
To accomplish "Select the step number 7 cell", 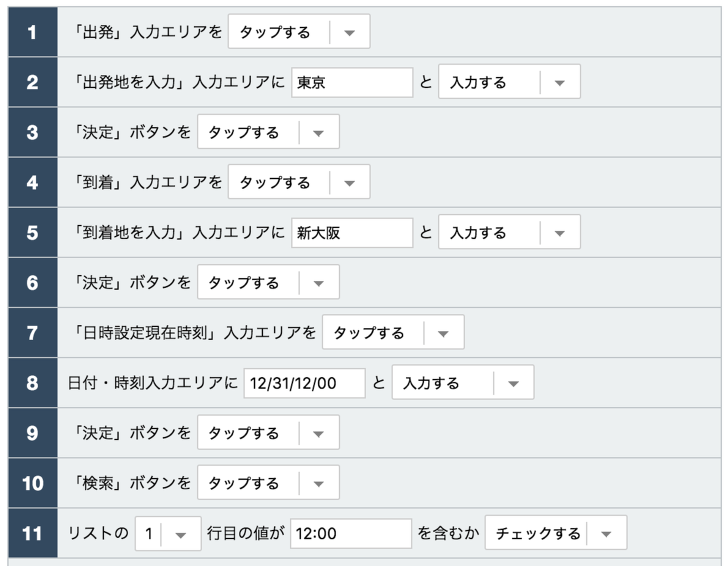I will click(32, 332).
